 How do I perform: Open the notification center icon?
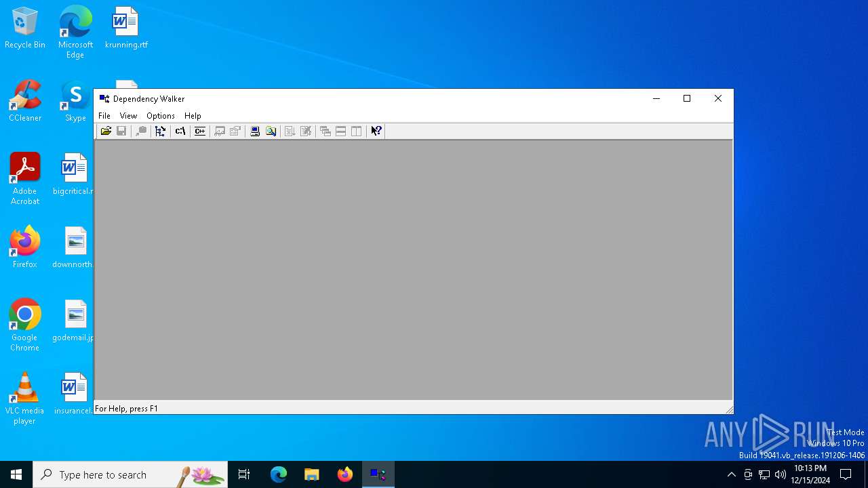pos(846,474)
